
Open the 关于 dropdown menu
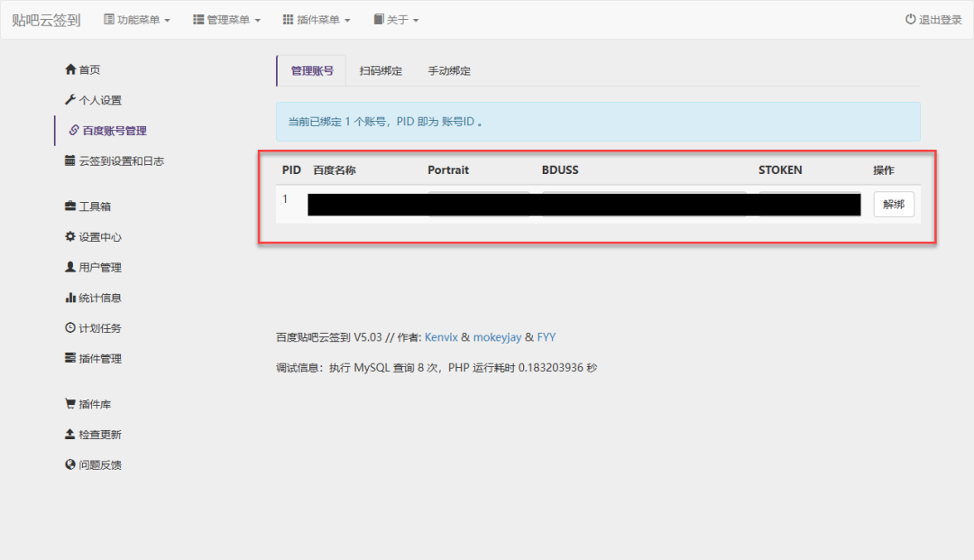(397, 20)
